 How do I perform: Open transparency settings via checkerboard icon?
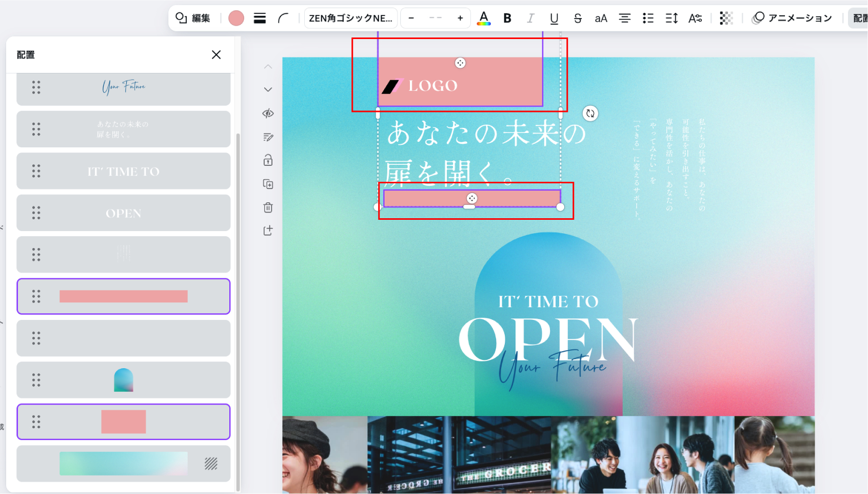coord(726,18)
